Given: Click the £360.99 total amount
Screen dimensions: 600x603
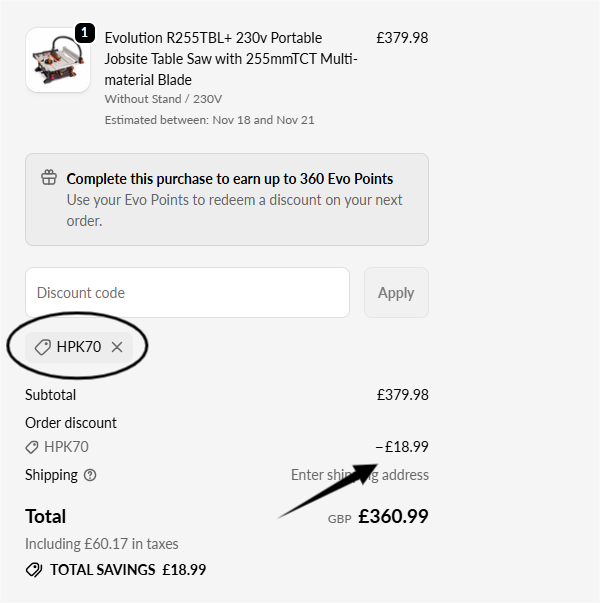Looking at the screenshot, I should click(x=393, y=517).
